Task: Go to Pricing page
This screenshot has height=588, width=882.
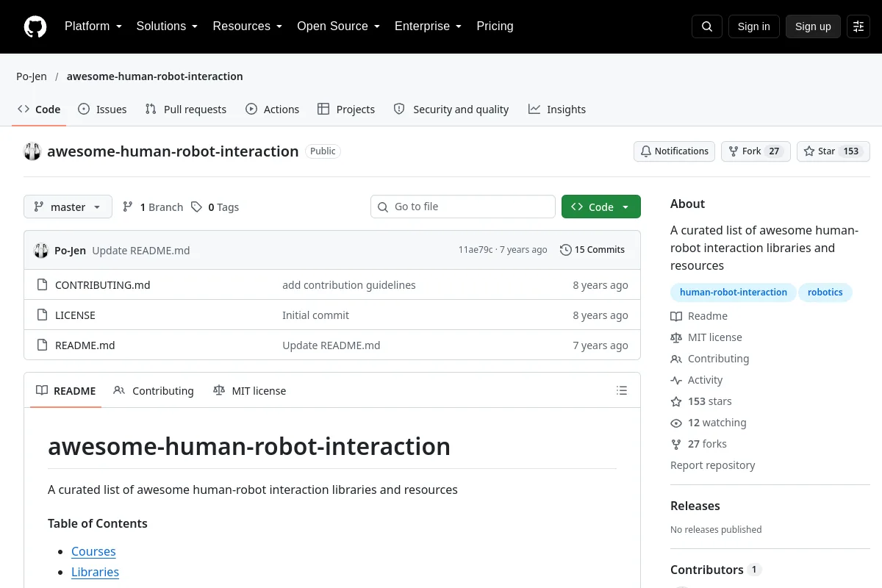Action: pyautogui.click(x=495, y=26)
